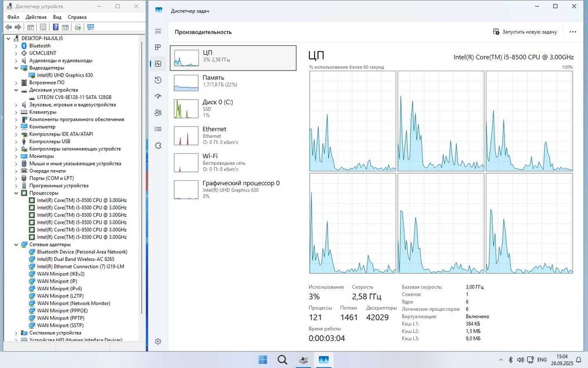Select Intel(R) UHD Graphics 630 device

click(65, 75)
